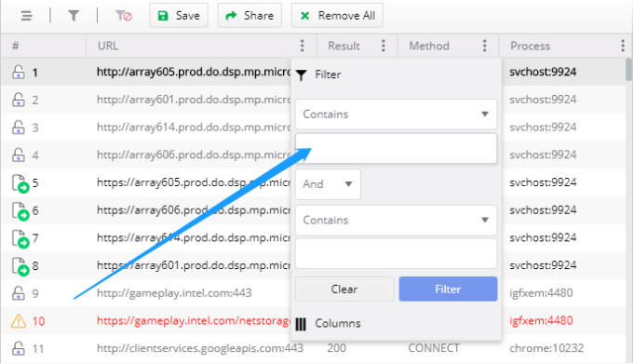Click the lock icon on session row 4
Viewport: 634px width, 364px height.
click(19, 155)
